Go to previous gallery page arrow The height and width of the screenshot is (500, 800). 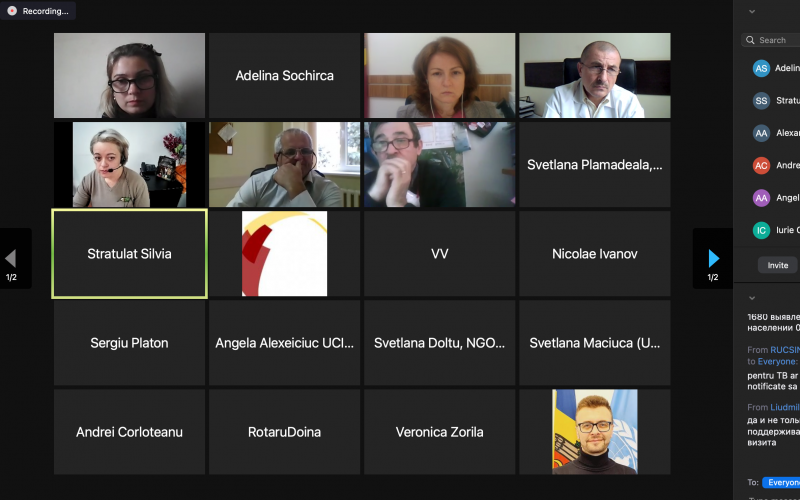(x=10, y=259)
